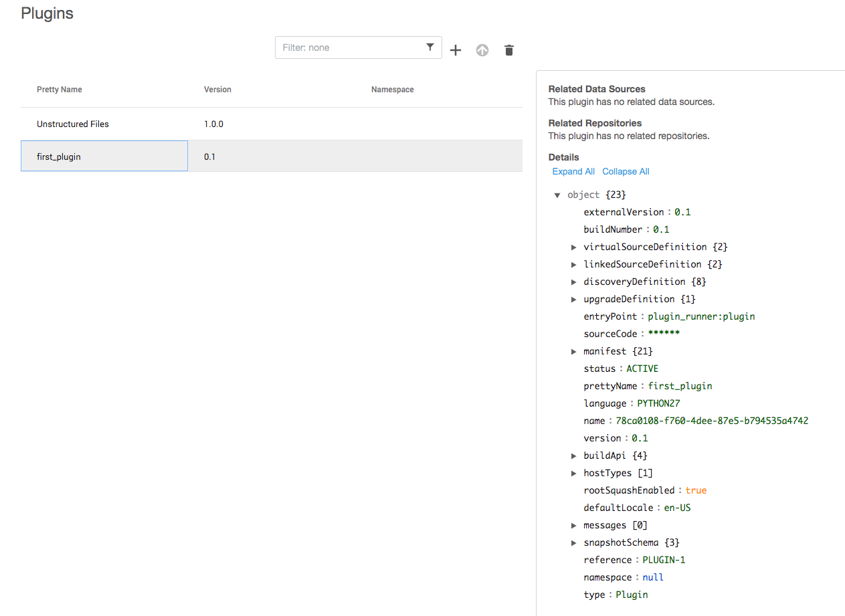Select the first_plugin row
Screen dimensions: 845x616
tap(59, 157)
